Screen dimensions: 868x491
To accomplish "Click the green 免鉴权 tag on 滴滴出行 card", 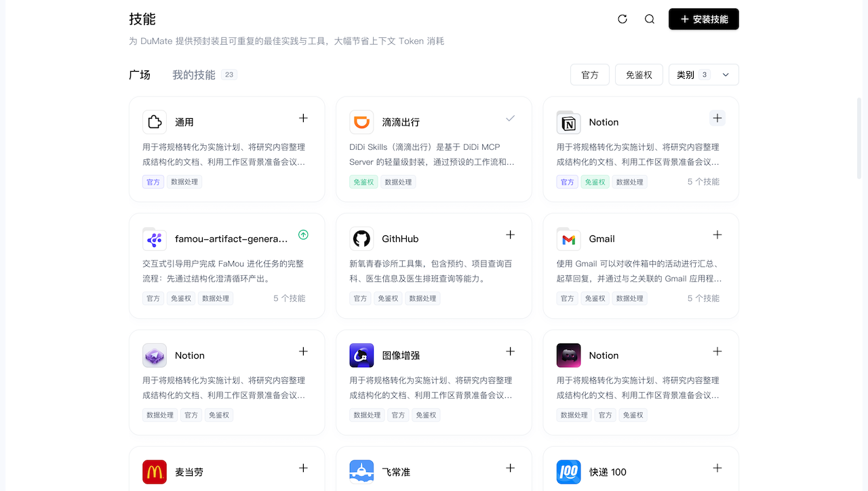I will coord(363,182).
